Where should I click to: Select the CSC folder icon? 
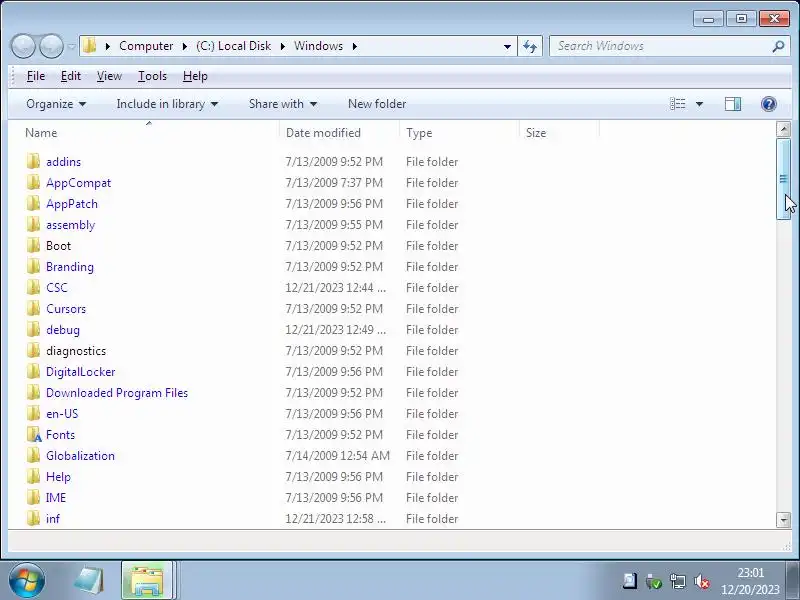point(33,288)
